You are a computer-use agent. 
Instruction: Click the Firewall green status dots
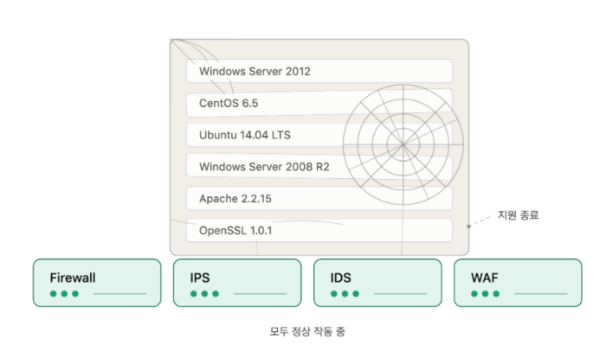coord(64,294)
